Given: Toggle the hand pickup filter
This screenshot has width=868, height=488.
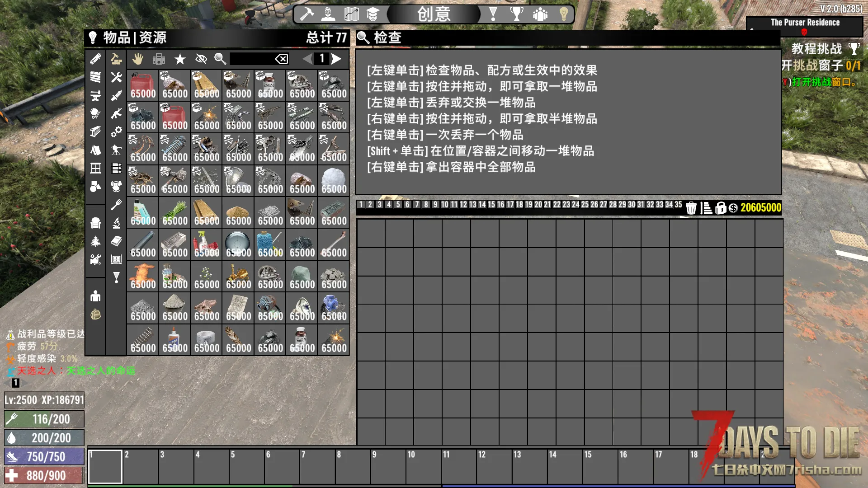Looking at the screenshot, I should [137, 59].
